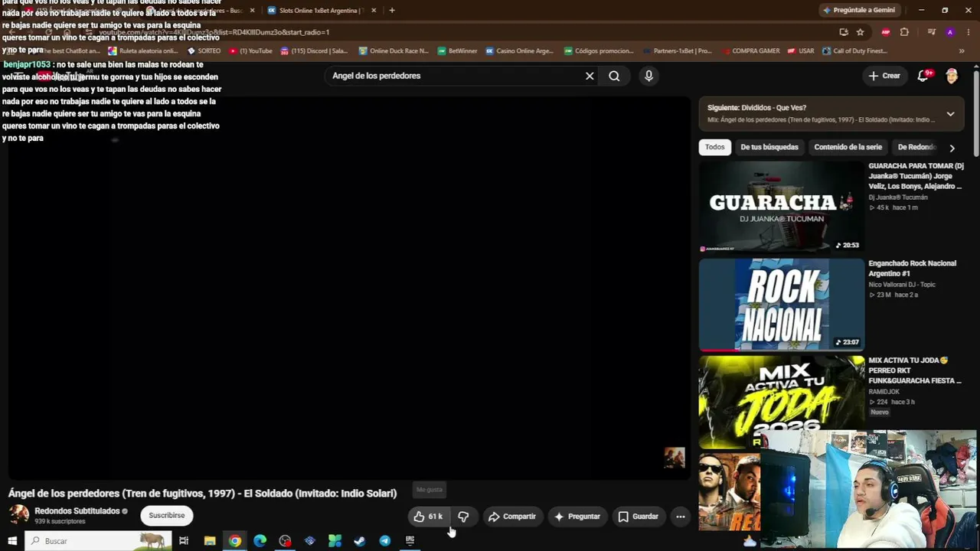The image size is (980, 551).
Task: Like the video with 61 k likes
Action: tap(428, 517)
